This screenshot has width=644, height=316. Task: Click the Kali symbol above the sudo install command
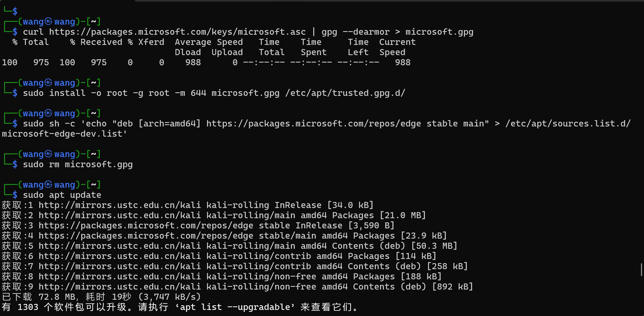49,83
